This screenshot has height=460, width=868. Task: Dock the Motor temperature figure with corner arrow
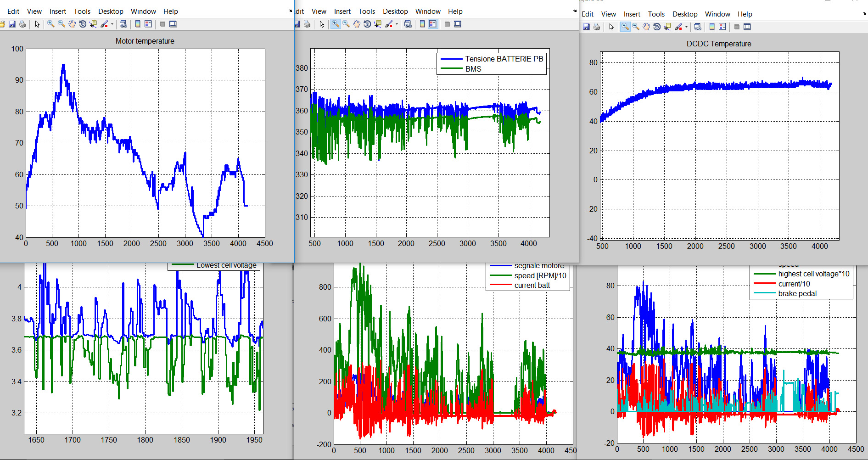tap(290, 11)
